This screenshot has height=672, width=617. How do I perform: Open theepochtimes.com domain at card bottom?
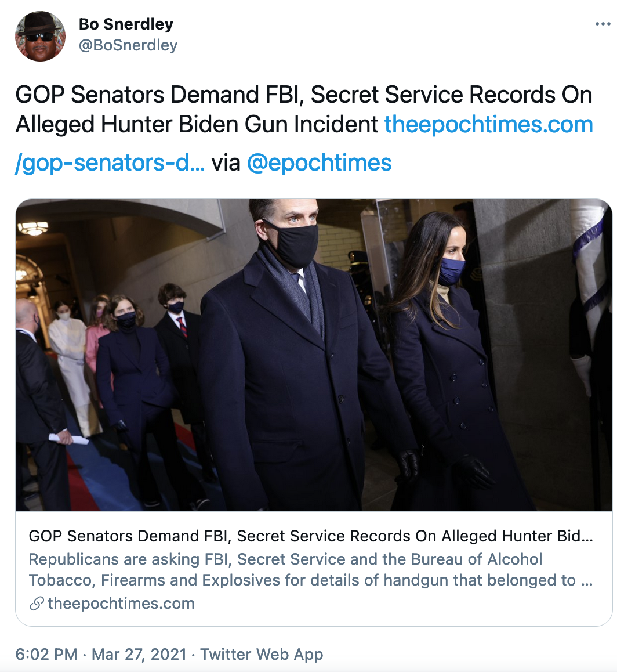click(121, 604)
